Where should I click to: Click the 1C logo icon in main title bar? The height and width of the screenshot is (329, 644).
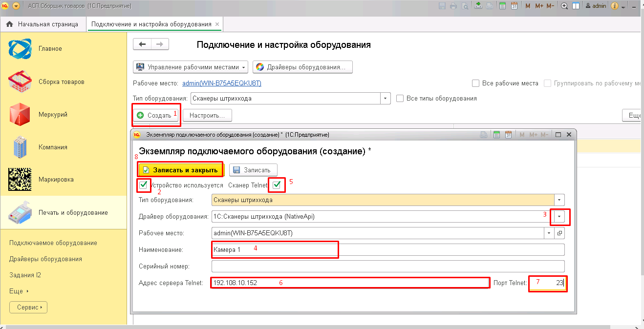(5, 6)
